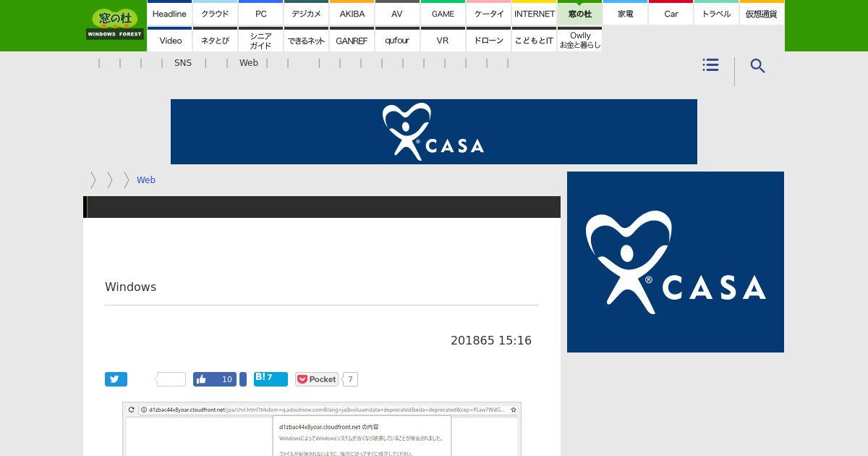Open the 家電 tab

click(x=625, y=13)
